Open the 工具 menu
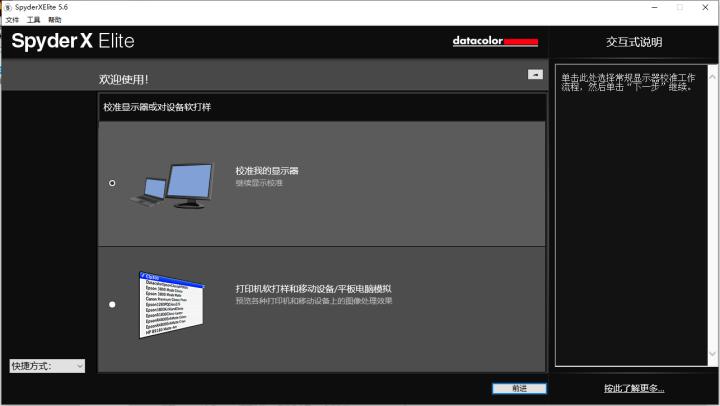The image size is (720, 406). pyautogui.click(x=34, y=20)
